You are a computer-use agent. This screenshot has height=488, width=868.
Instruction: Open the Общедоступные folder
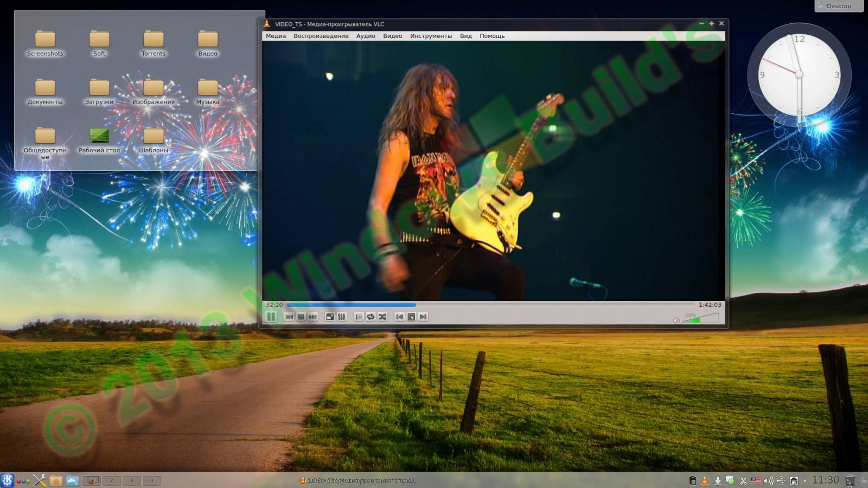coord(45,143)
